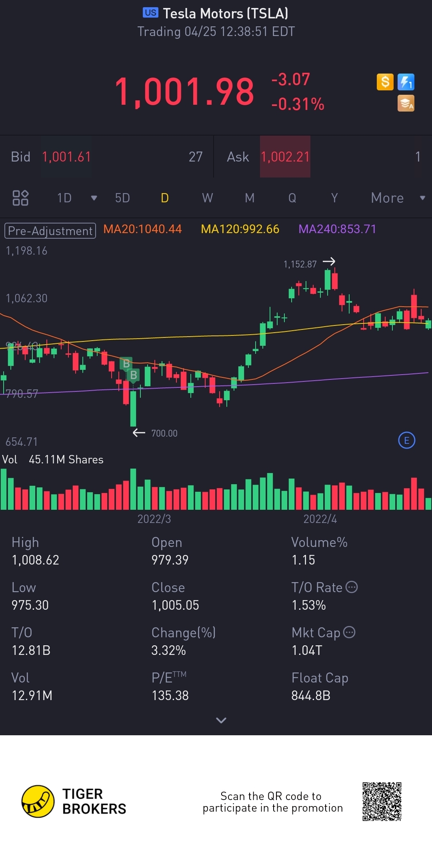Tap the Mkt Cap value 1.04T
Screen dimensions: 432x868
pyautogui.click(x=307, y=651)
